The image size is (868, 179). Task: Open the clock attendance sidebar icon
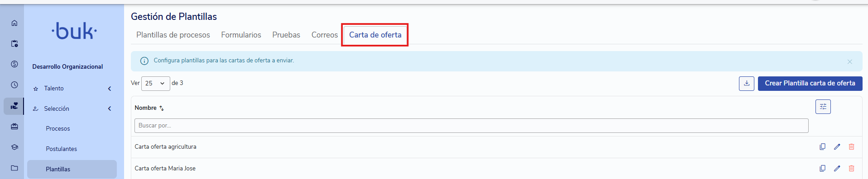click(14, 85)
